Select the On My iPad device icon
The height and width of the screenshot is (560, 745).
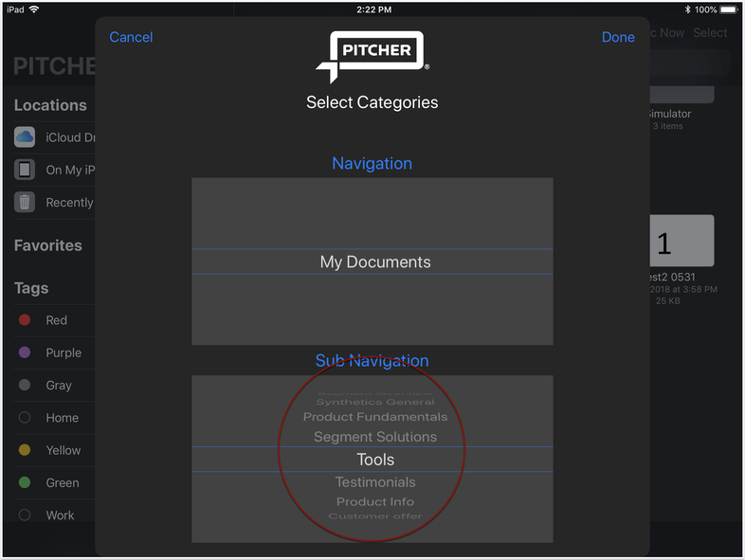click(25, 170)
